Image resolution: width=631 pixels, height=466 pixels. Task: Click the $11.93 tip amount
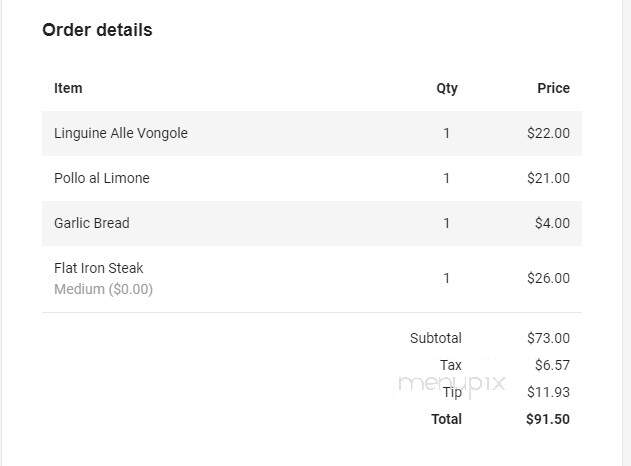pos(549,392)
